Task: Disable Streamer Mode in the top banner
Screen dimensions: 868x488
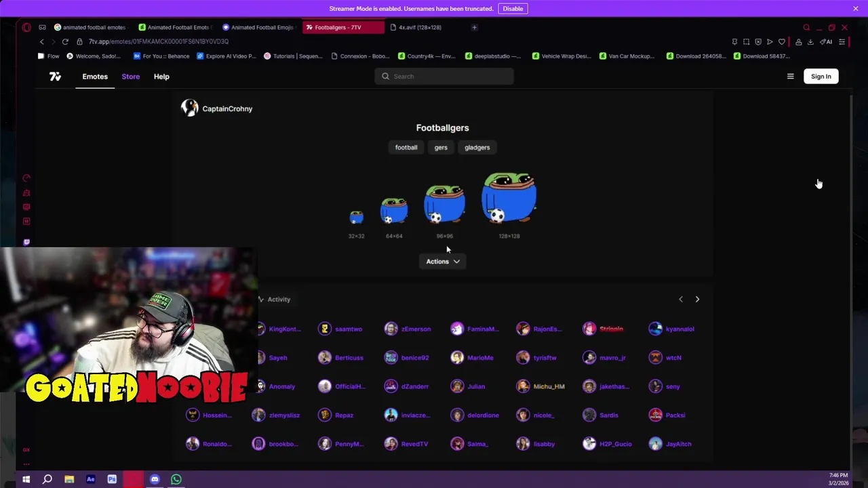Action: [513, 9]
